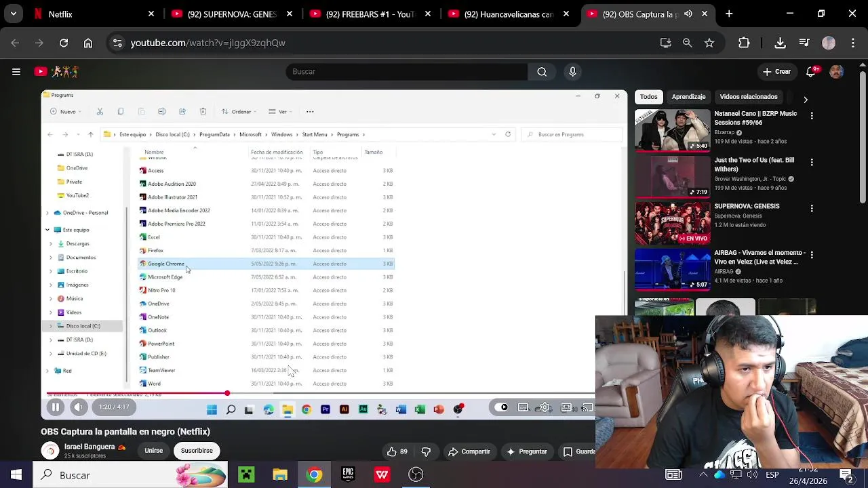Open the Windows Start menu
This screenshot has height=488, width=868.
pyautogui.click(x=16, y=475)
